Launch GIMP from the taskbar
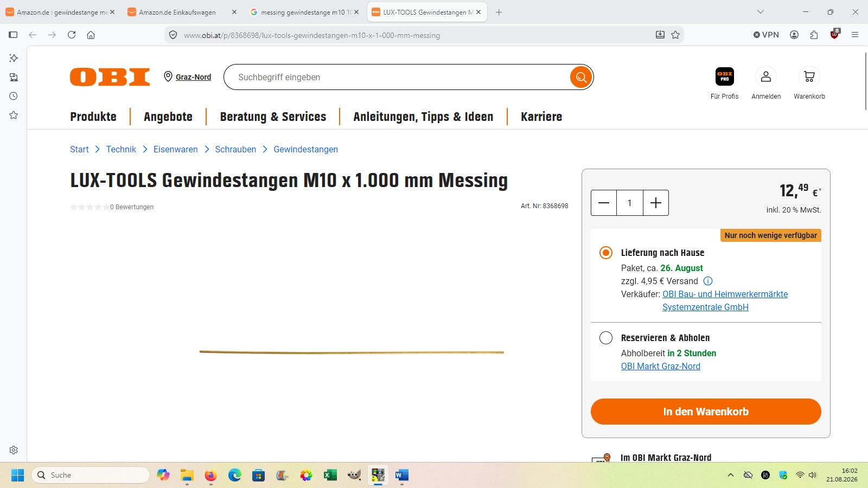The image size is (868, 488). tap(354, 475)
